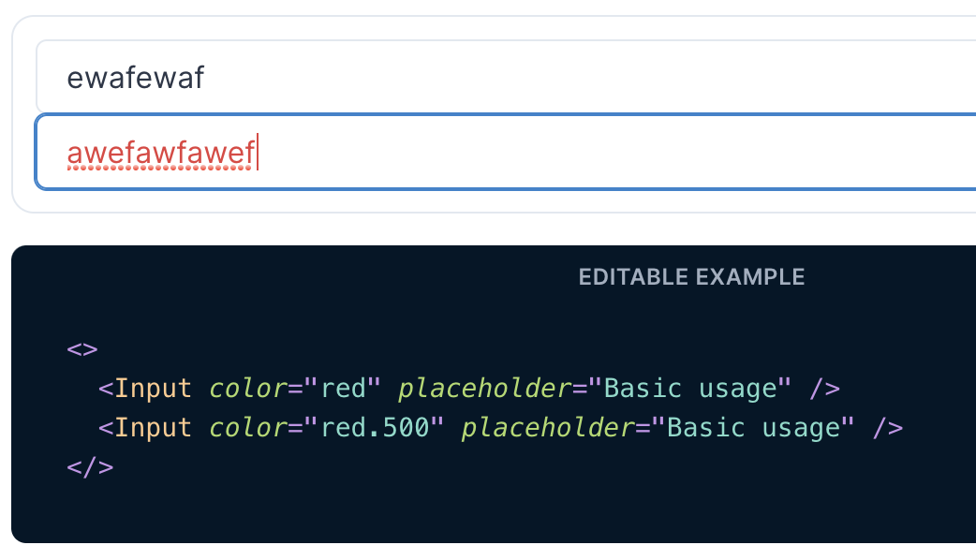Click the opening fragment '<>' in the code
The width and height of the screenshot is (976, 560).
pos(81,347)
